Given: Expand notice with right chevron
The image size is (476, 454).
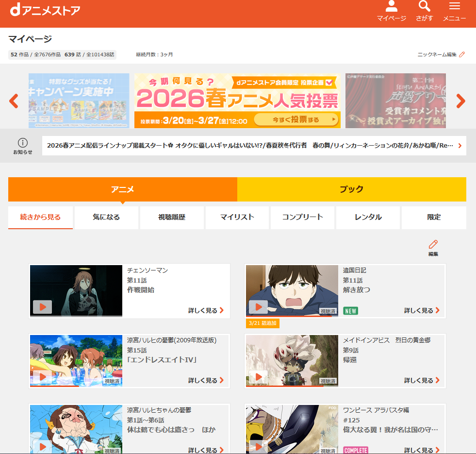Looking at the screenshot, I should (460, 146).
